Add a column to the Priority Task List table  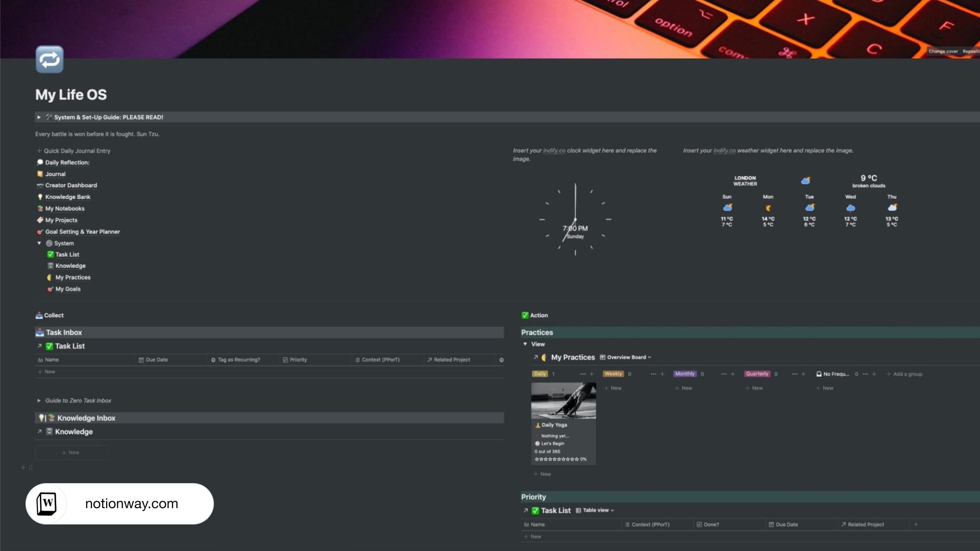pos(916,524)
